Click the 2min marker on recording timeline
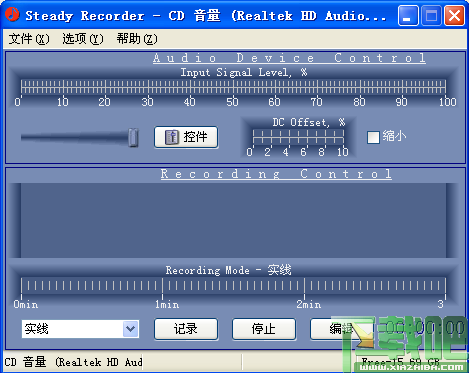The image size is (469, 373). point(308,304)
